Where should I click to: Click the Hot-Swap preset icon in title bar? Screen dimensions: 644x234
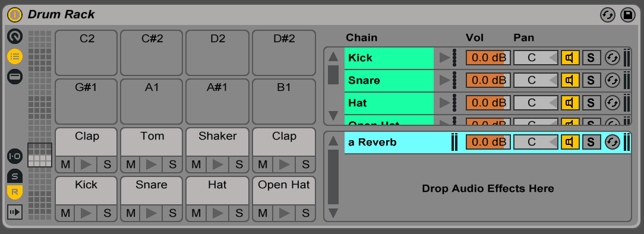[608, 15]
